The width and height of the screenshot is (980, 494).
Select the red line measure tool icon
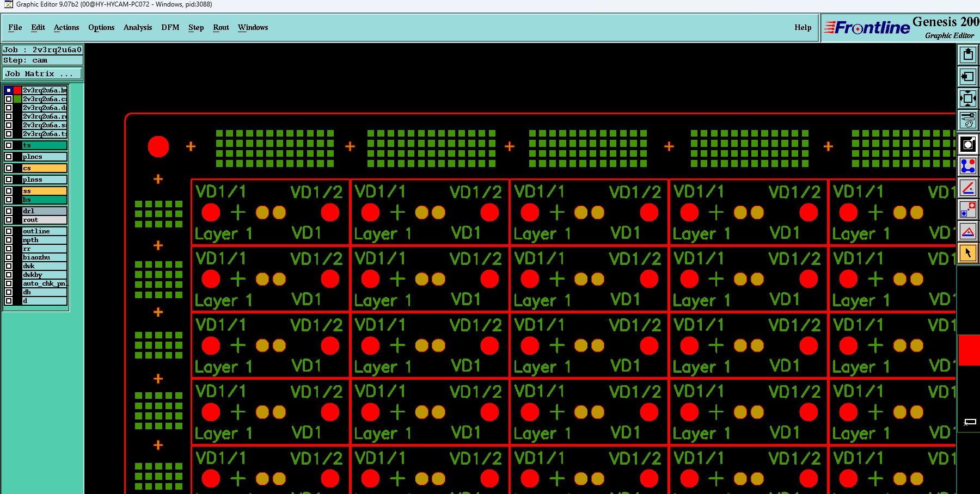[x=967, y=188]
